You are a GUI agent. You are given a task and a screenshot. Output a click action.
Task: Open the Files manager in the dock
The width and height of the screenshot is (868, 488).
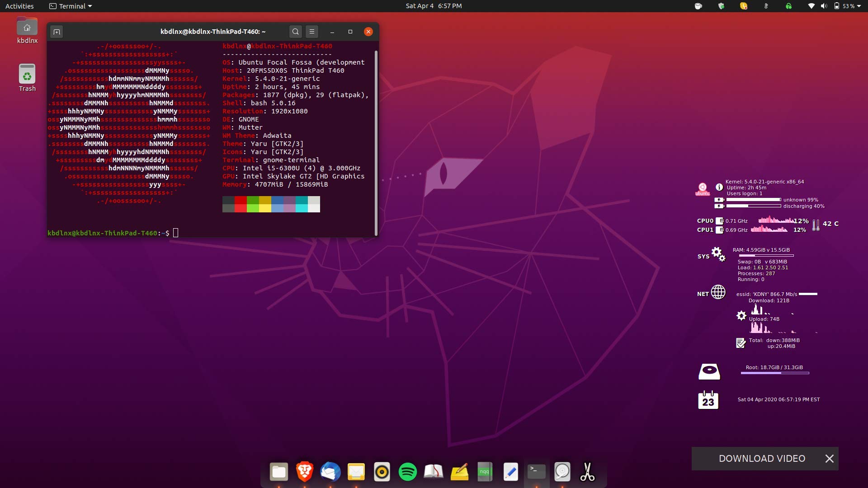(278, 472)
